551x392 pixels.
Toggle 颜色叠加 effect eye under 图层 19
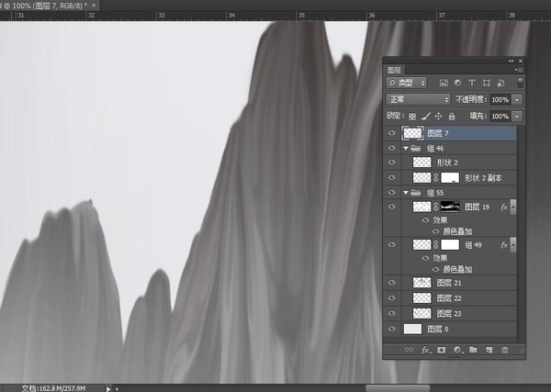pyautogui.click(x=435, y=231)
